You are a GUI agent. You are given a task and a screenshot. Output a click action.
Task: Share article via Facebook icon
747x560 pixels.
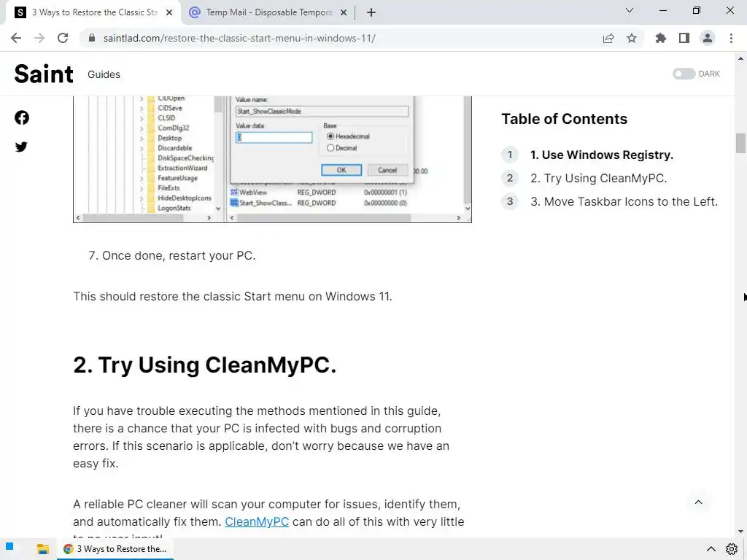(21, 117)
